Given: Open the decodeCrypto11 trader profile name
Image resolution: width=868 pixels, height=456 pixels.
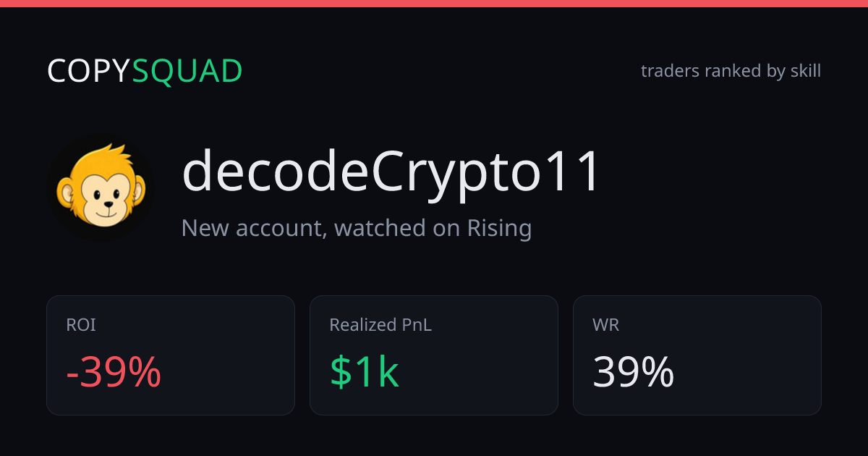Looking at the screenshot, I should [x=391, y=172].
